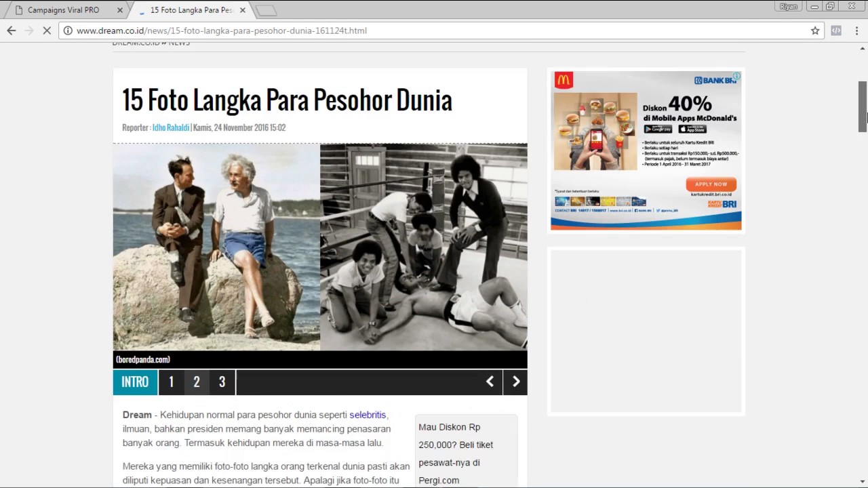View site information icon in address bar
868x488 pixels.
(68, 30)
